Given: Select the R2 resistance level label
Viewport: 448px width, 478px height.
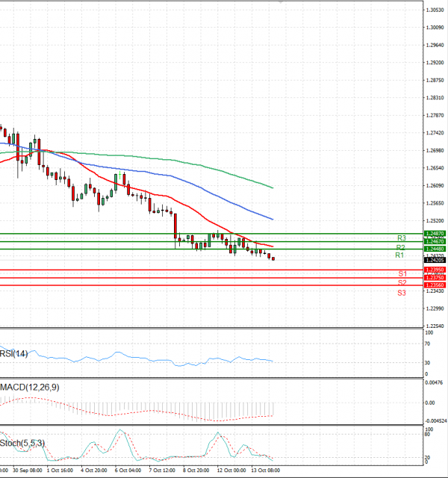Looking at the screenshot, I should click(x=401, y=247).
